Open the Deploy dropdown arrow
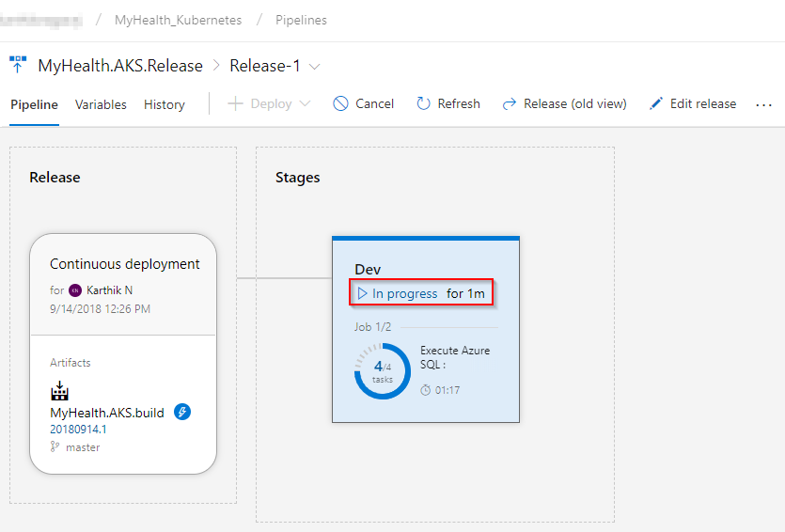This screenshot has width=785, height=532. tap(305, 103)
